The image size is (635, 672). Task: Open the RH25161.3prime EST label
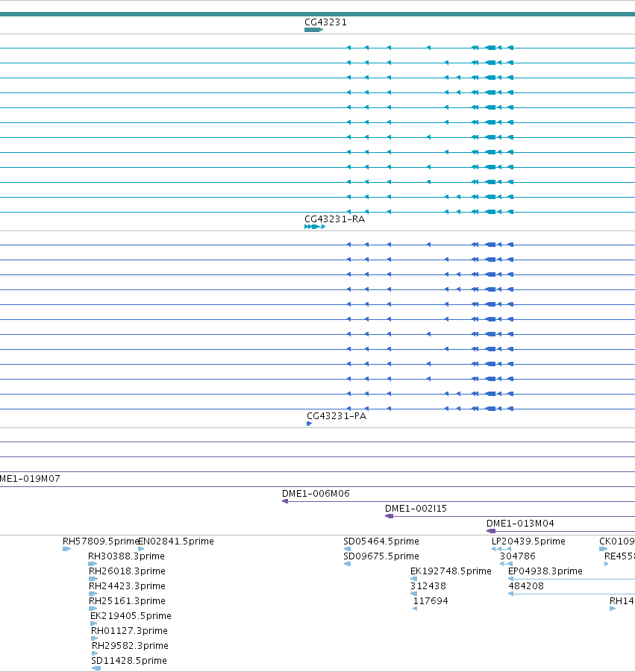[127, 601]
